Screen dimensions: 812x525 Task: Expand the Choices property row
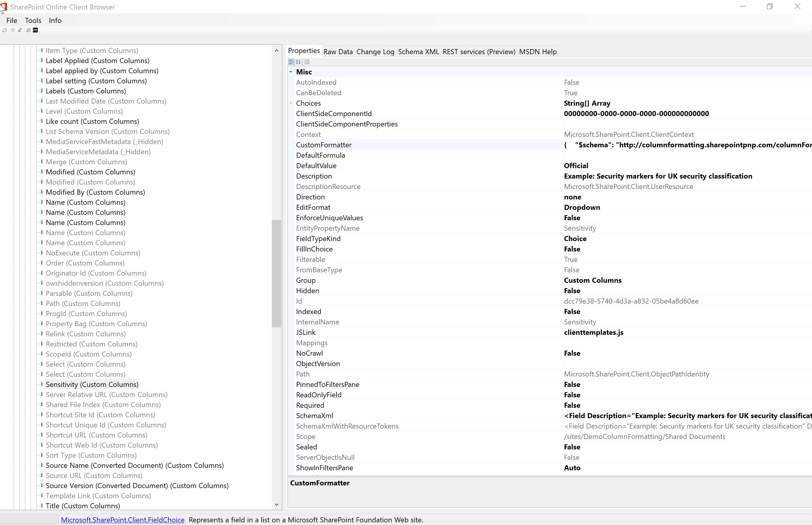(291, 103)
